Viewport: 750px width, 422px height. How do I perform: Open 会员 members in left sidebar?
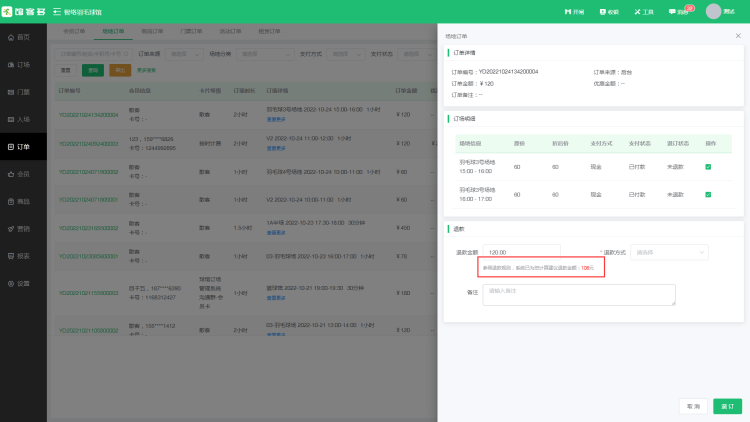pos(22,174)
